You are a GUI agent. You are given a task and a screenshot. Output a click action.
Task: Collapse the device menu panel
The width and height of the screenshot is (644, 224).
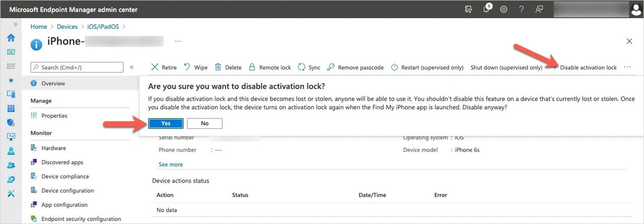pyautogui.click(x=132, y=67)
